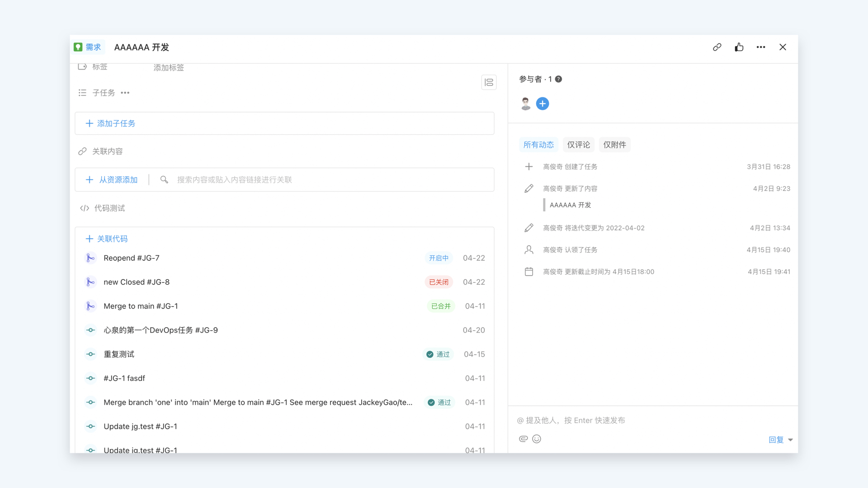Switch to the 仅附件 tab
The height and width of the screenshot is (488, 868).
(614, 145)
